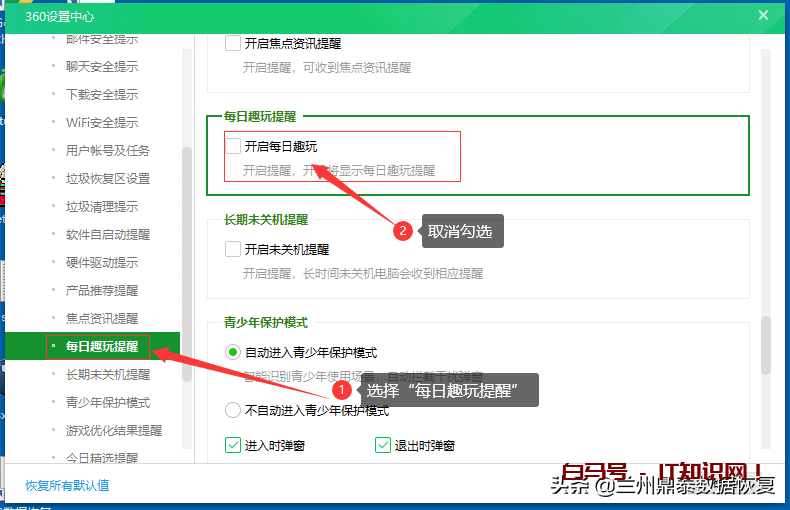
Task: Open 今日精选提醒 sidebar item
Action: coord(102,458)
